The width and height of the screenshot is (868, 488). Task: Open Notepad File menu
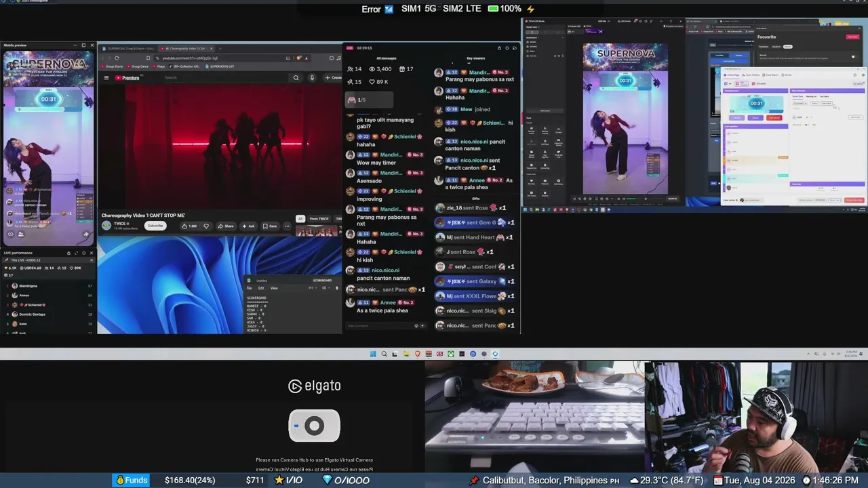point(249,288)
